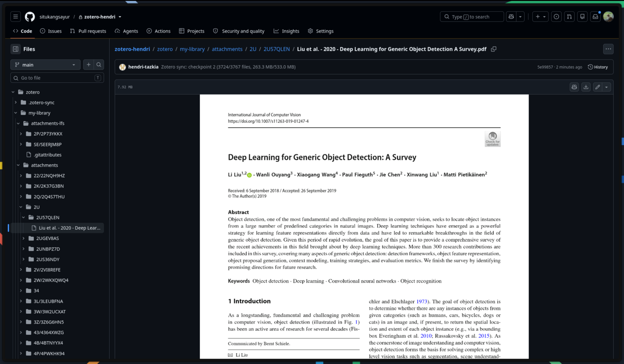
Task: Go to attachments breadcrumb link
Action: [227, 49]
